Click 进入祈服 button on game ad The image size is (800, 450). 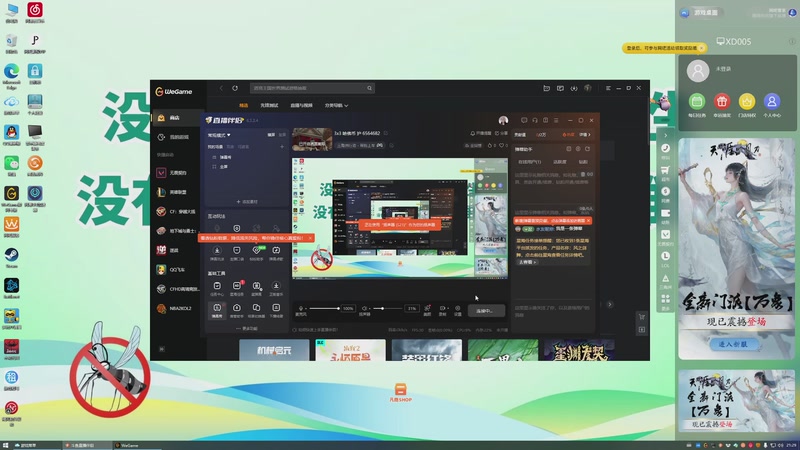[x=733, y=344]
